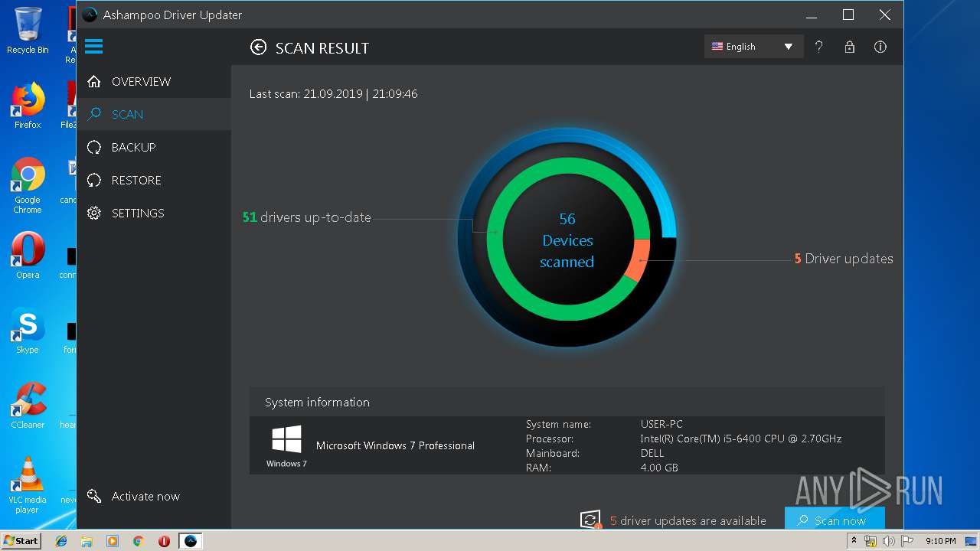Viewport: 980px width, 551px height.
Task: Open the CCleaner desktop shortcut
Action: 28,406
